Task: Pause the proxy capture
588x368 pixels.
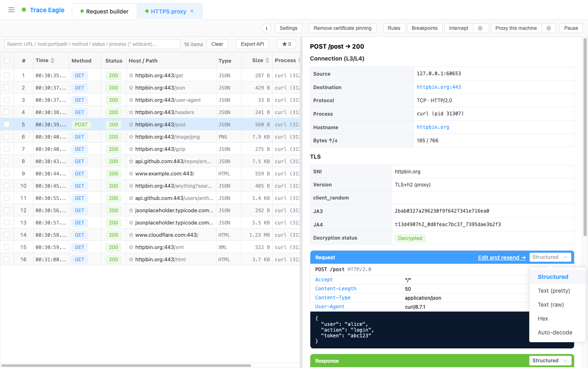Action: [x=571, y=28]
